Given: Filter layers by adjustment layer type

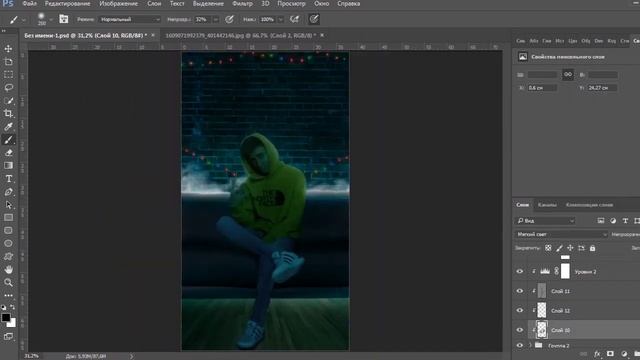Looking at the screenshot, I should pyautogui.click(x=613, y=221).
